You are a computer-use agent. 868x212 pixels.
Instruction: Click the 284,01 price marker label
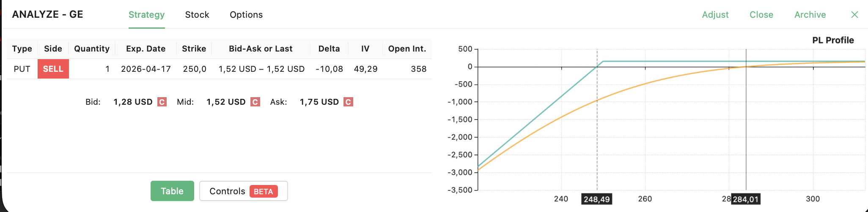pos(746,199)
